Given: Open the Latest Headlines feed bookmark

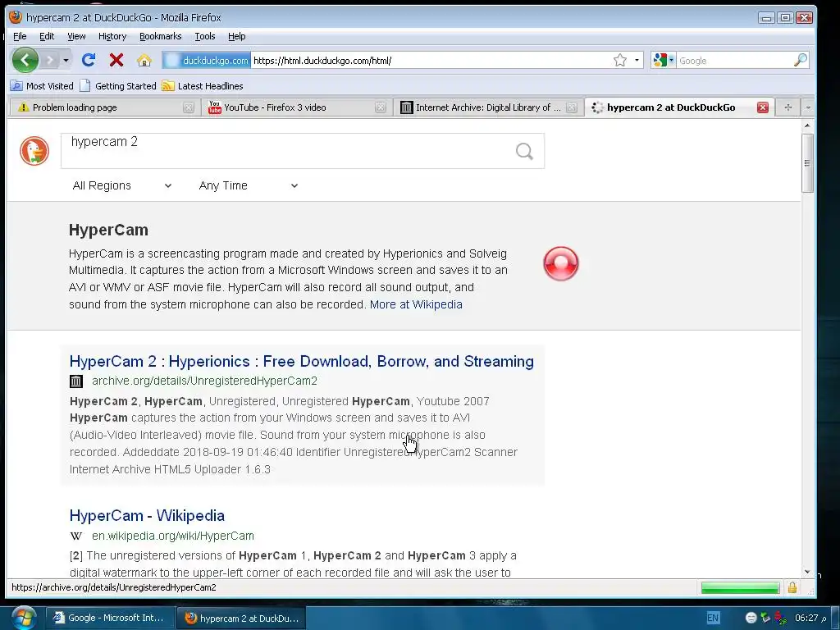Looking at the screenshot, I should tap(203, 85).
